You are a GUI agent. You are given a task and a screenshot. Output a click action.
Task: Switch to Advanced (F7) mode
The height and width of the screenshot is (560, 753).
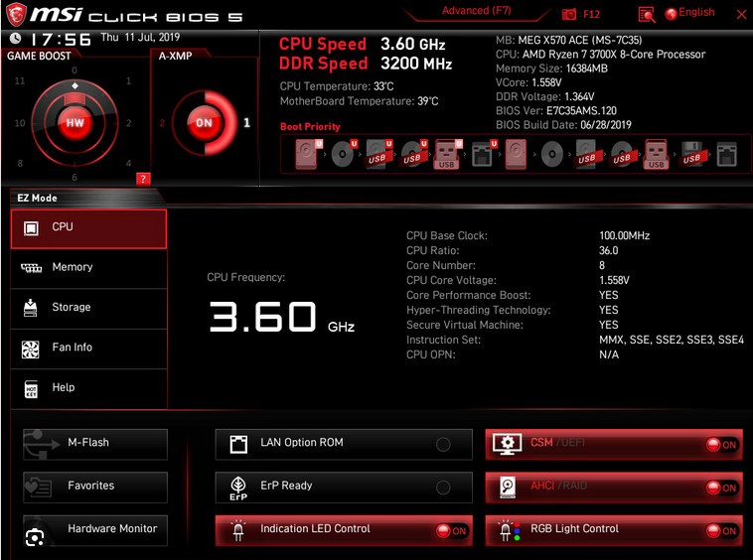(x=477, y=11)
